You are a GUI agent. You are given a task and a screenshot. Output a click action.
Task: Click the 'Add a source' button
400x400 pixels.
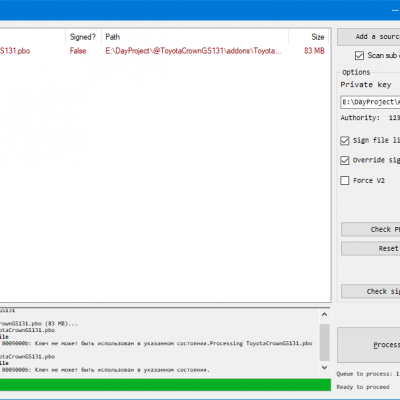[369, 37]
